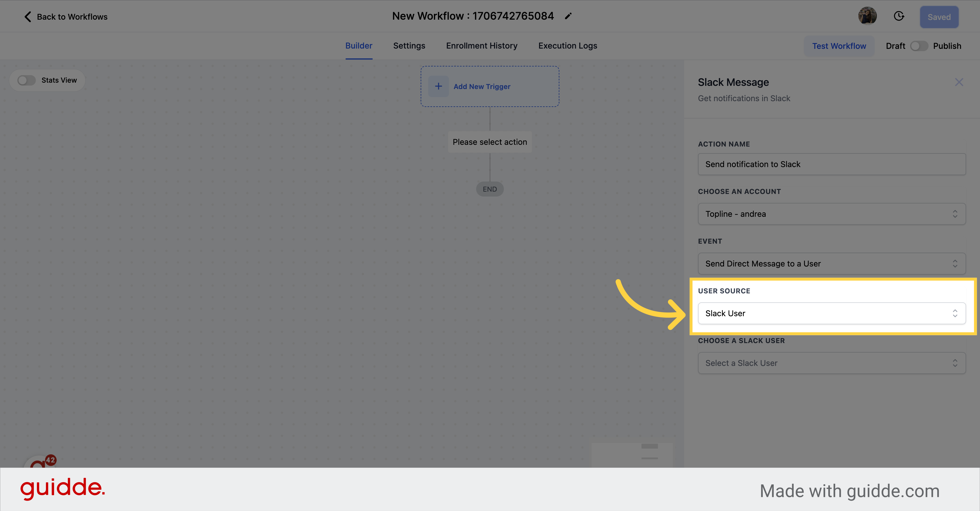The image size is (980, 511).
Task: Expand the Choose an Account dropdown
Action: (x=832, y=213)
